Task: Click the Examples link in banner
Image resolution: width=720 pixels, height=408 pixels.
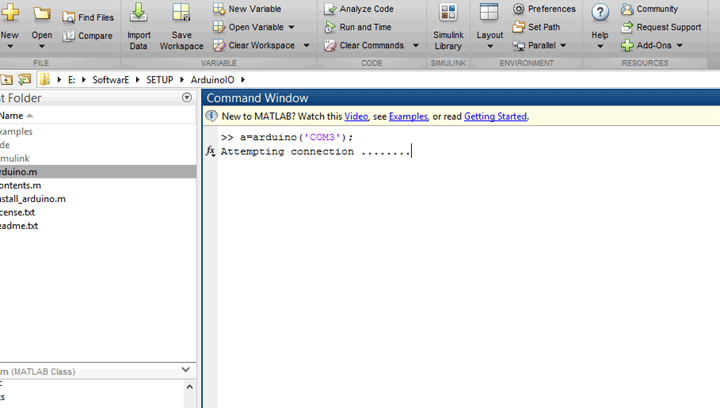Action: (x=407, y=117)
